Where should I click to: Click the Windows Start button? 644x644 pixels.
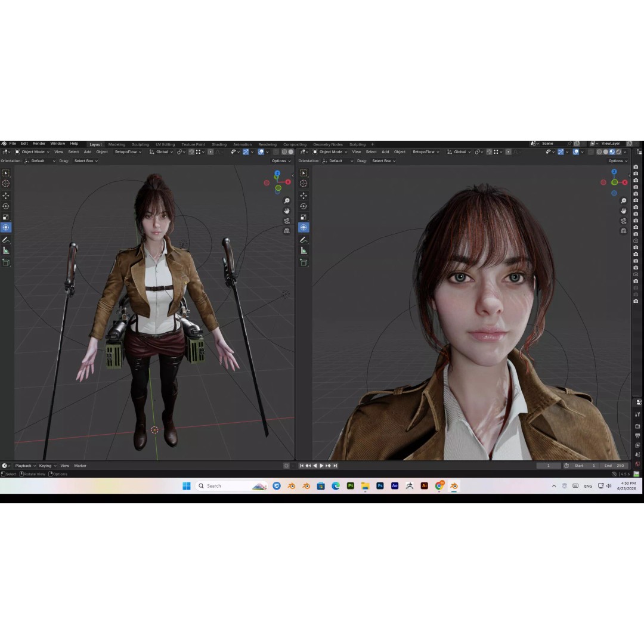(x=187, y=486)
